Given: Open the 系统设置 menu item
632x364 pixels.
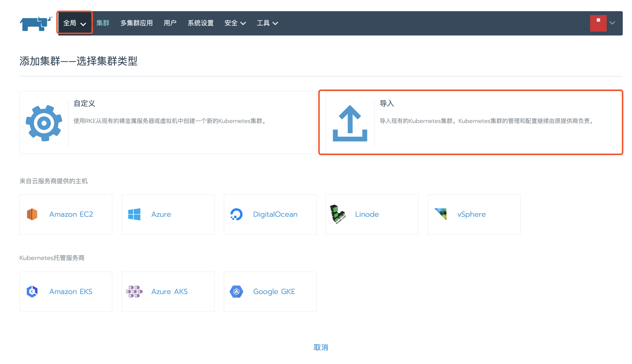Looking at the screenshot, I should 200,23.
